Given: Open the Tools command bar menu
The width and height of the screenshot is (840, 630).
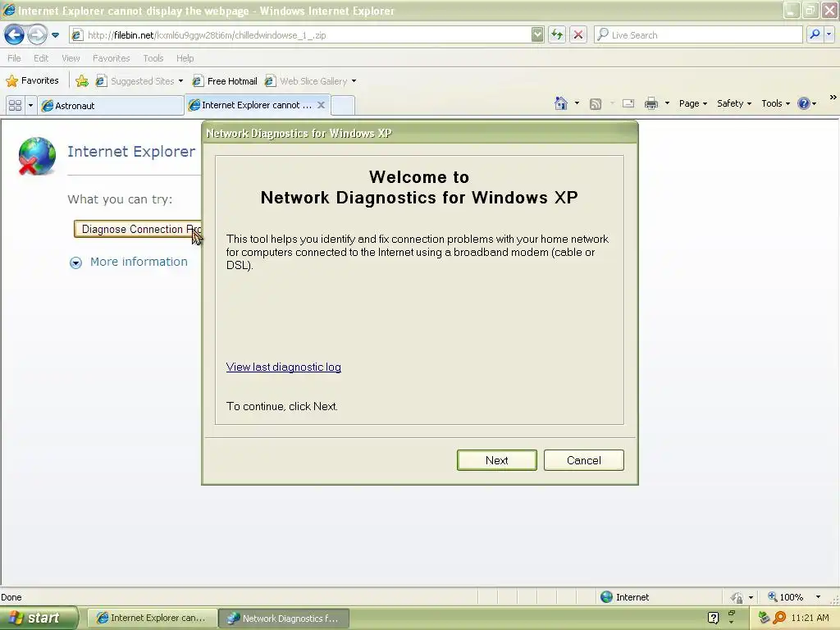Looking at the screenshot, I should pos(775,103).
